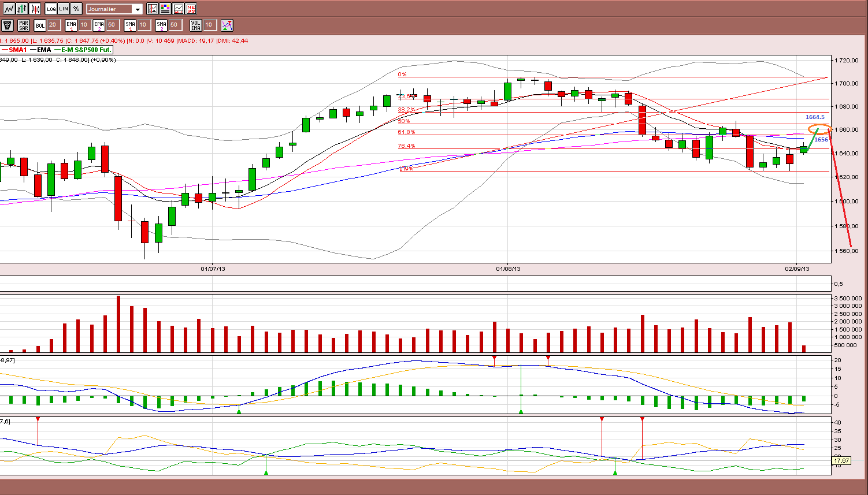This screenshot has height=495, width=868.
Task: Click the 3 500 000 volume axis label
Action: pyautogui.click(x=849, y=298)
